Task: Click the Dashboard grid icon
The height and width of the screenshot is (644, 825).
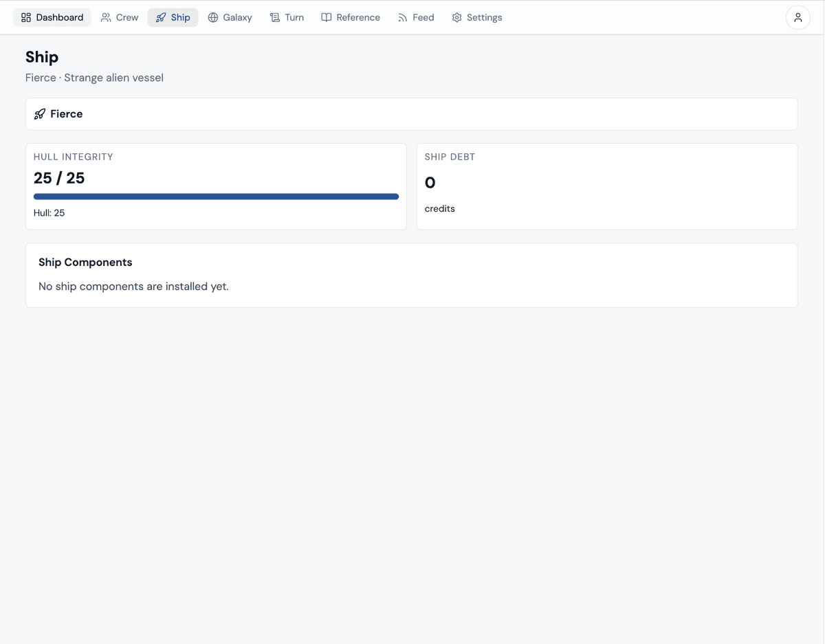Action: pos(26,17)
